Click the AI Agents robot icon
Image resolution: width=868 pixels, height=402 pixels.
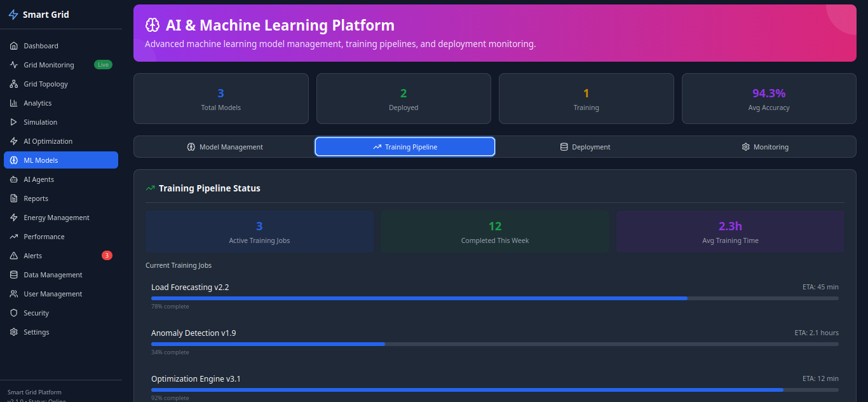[14, 179]
